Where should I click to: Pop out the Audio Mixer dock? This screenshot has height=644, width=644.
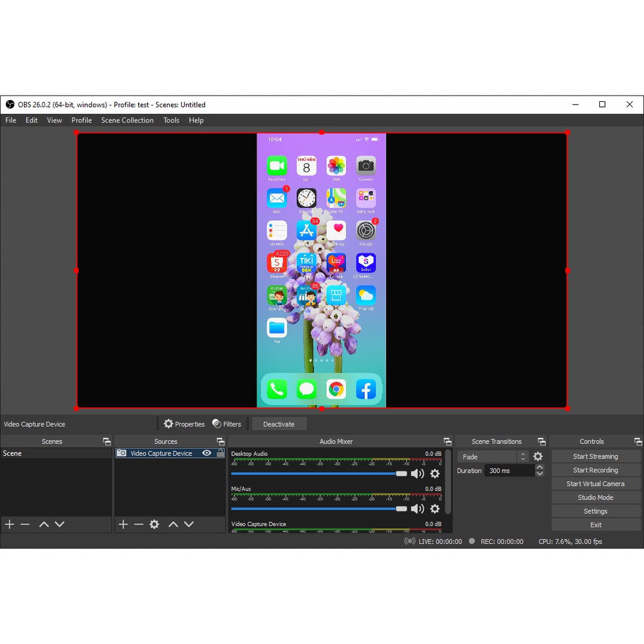447,441
